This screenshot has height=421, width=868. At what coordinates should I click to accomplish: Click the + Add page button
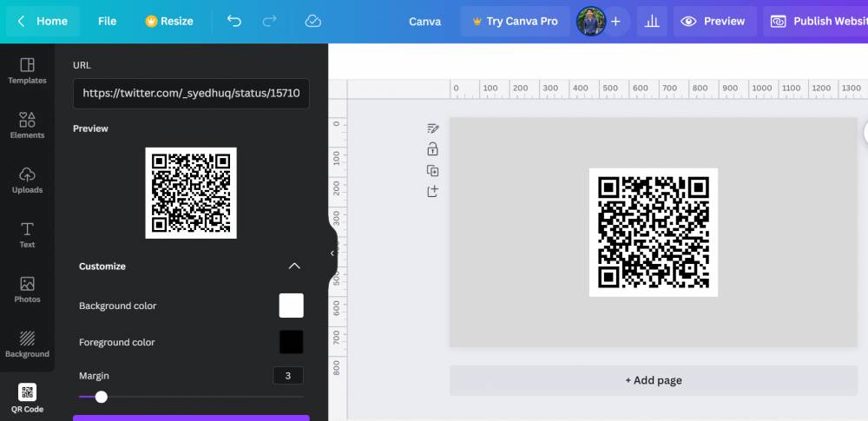654,380
